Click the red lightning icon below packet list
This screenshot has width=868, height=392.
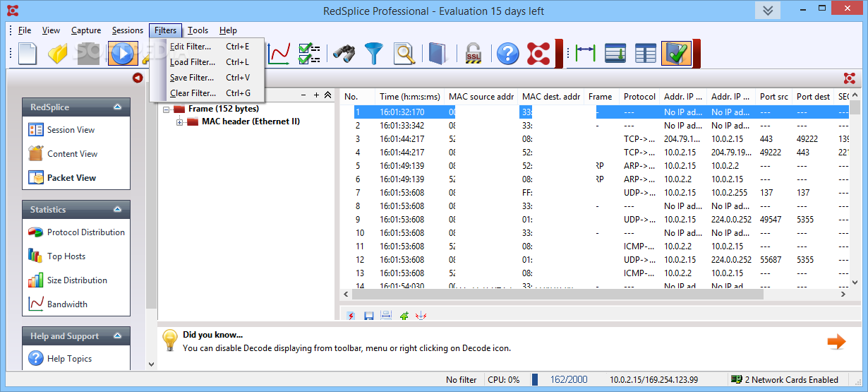pos(351,316)
